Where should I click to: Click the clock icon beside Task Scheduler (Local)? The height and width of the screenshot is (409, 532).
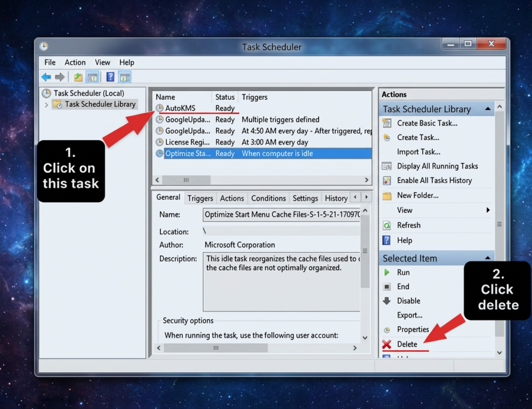coord(46,93)
